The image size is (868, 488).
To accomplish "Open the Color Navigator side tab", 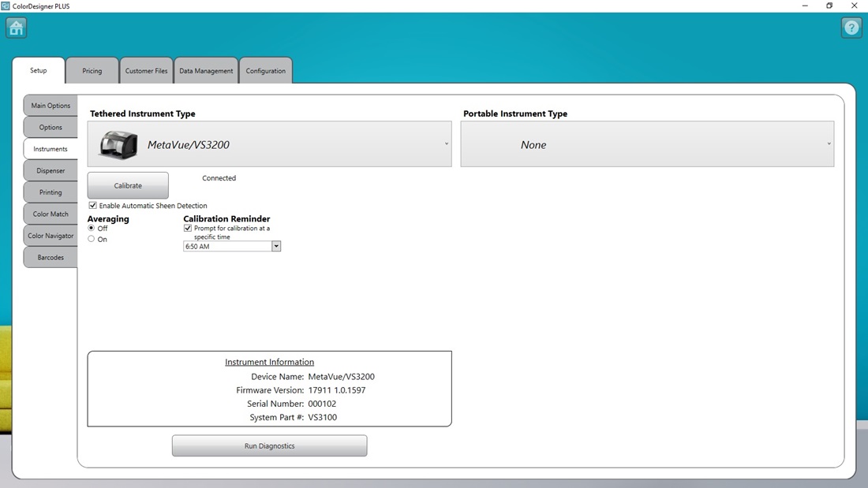I will pos(51,236).
